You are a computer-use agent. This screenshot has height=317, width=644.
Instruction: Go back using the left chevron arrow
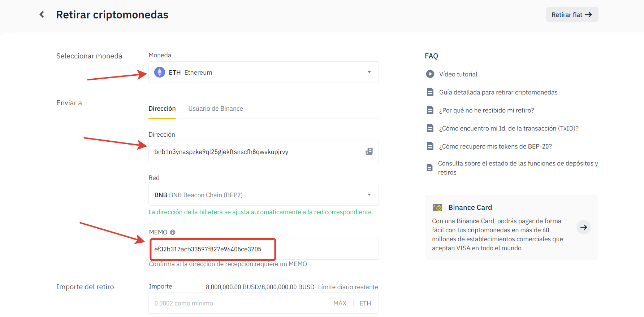coord(42,14)
